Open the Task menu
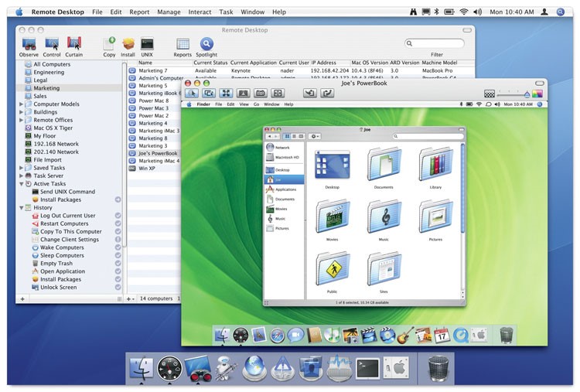The width and height of the screenshot is (580, 392). (x=226, y=12)
